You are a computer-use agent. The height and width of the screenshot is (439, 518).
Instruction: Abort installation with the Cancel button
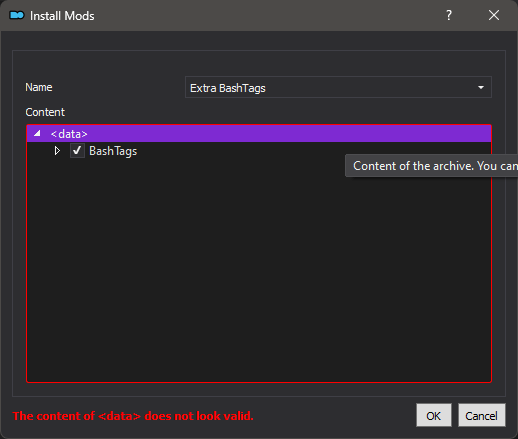(481, 415)
